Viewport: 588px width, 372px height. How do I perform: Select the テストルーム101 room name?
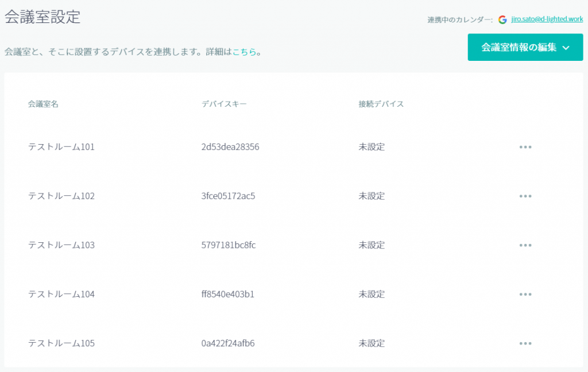pyautogui.click(x=61, y=147)
